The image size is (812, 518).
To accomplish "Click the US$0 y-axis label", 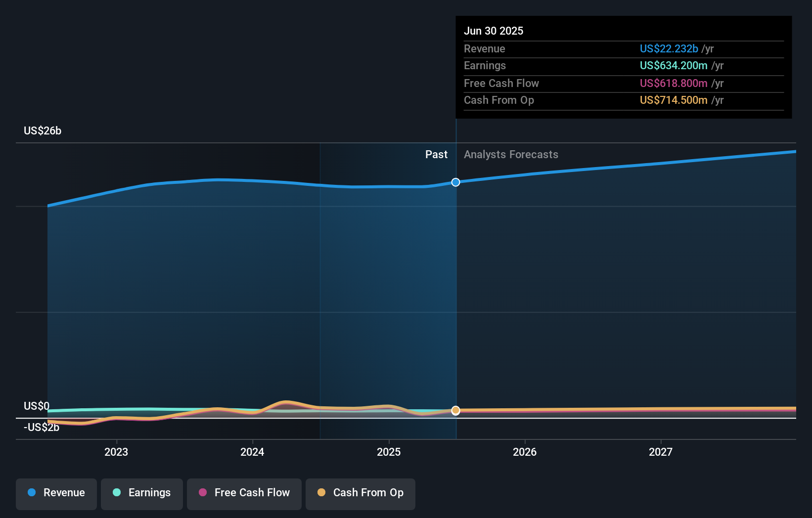I will 37,406.
